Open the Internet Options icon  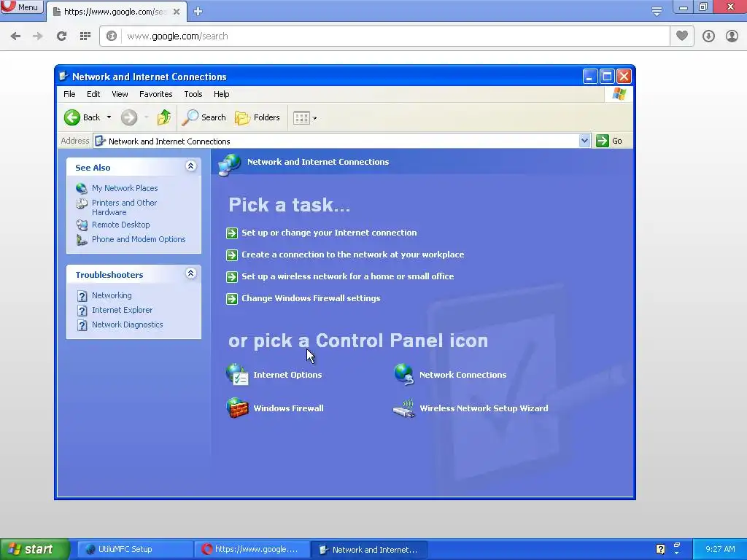[237, 374]
